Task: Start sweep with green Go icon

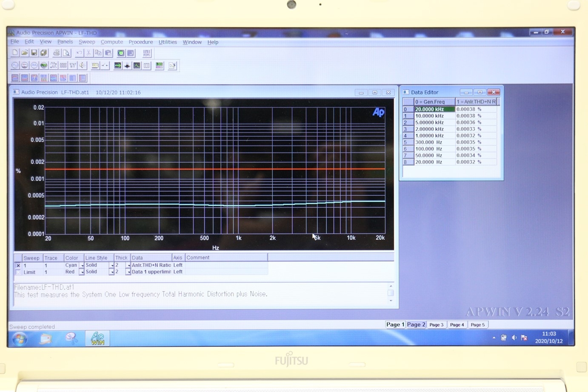Action: 121,53
